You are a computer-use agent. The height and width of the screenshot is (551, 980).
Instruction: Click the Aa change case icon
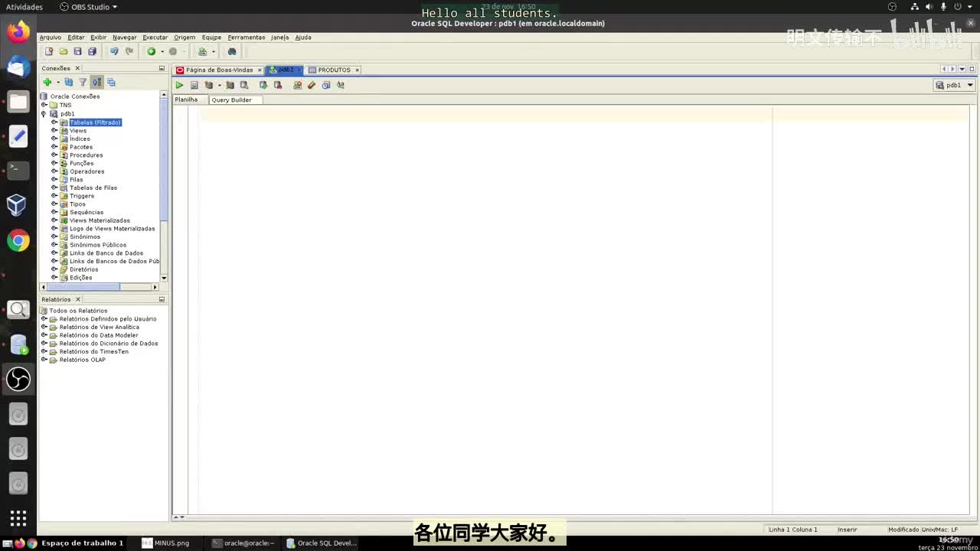pyautogui.click(x=341, y=85)
